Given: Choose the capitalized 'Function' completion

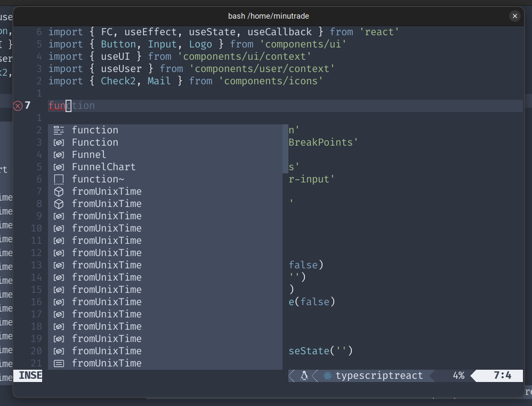Looking at the screenshot, I should click(x=165, y=142).
